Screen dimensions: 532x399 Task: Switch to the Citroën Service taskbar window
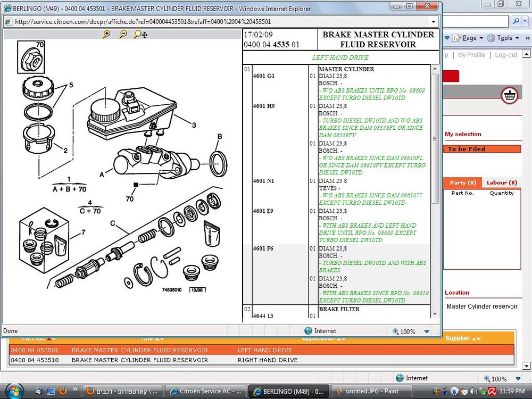coord(206,391)
